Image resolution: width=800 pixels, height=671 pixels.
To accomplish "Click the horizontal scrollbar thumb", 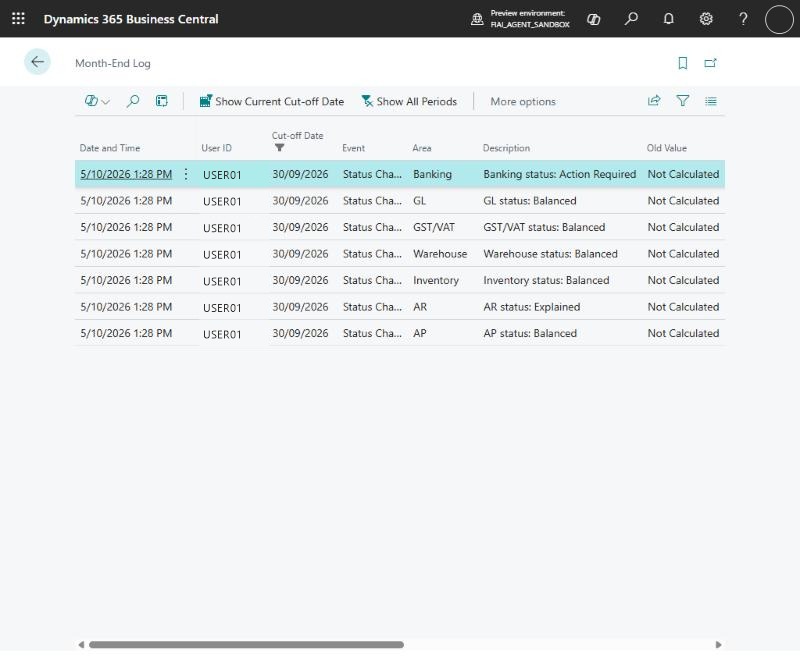I will click(246, 644).
